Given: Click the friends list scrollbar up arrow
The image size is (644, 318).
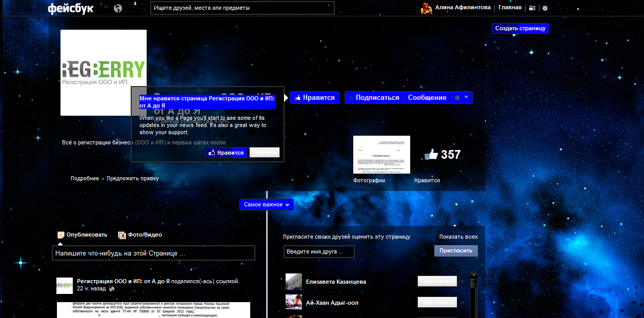Looking at the screenshot, I should [474, 275].
